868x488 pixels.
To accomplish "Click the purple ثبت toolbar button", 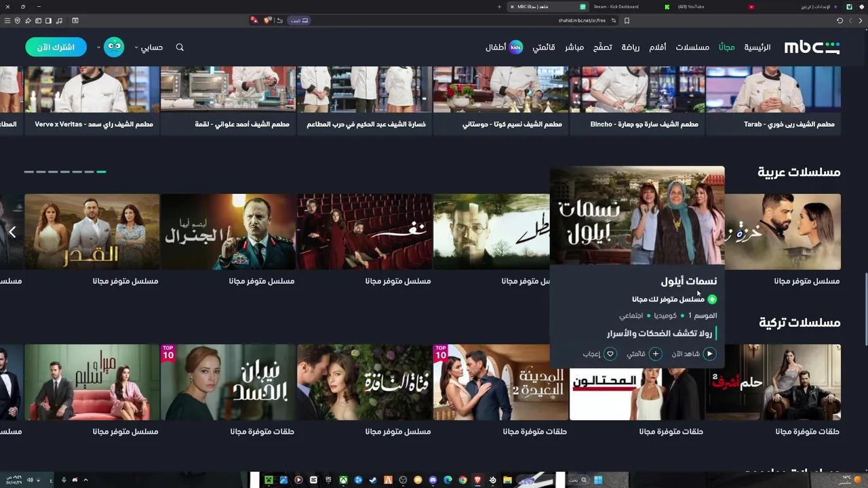I will 299,20.
